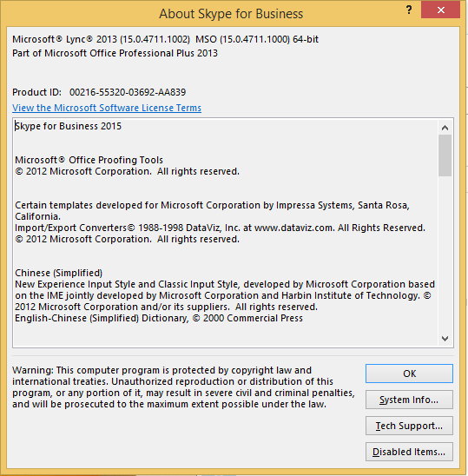
Task: Click the 'New Experience Input Style' paragraph
Action: pos(225,295)
